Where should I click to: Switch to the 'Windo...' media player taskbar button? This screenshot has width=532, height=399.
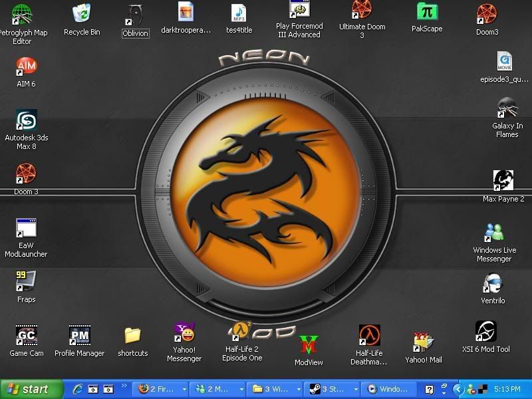point(390,389)
